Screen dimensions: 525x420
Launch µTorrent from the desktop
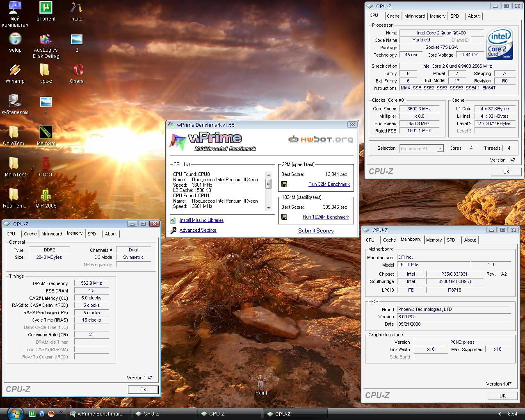46,11
